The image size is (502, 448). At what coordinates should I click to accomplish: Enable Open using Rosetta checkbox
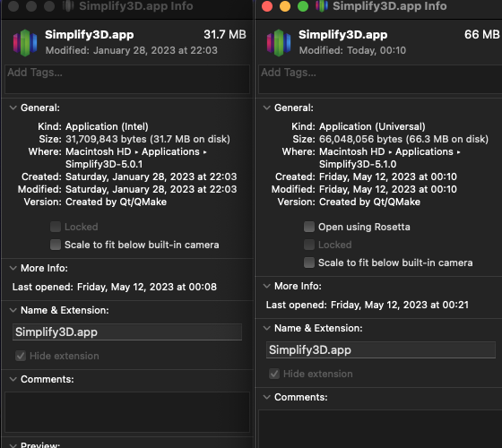point(309,227)
